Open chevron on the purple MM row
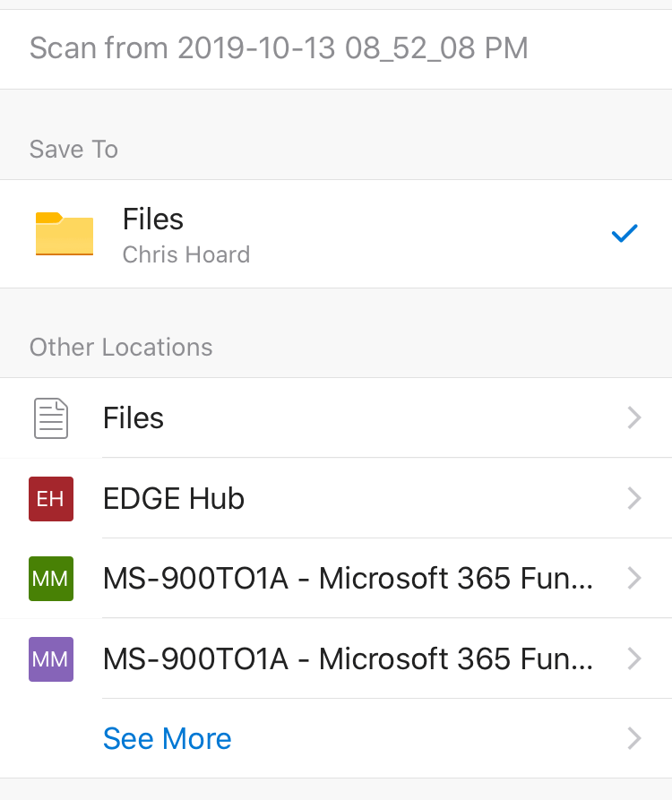The image size is (672, 800). 634,659
